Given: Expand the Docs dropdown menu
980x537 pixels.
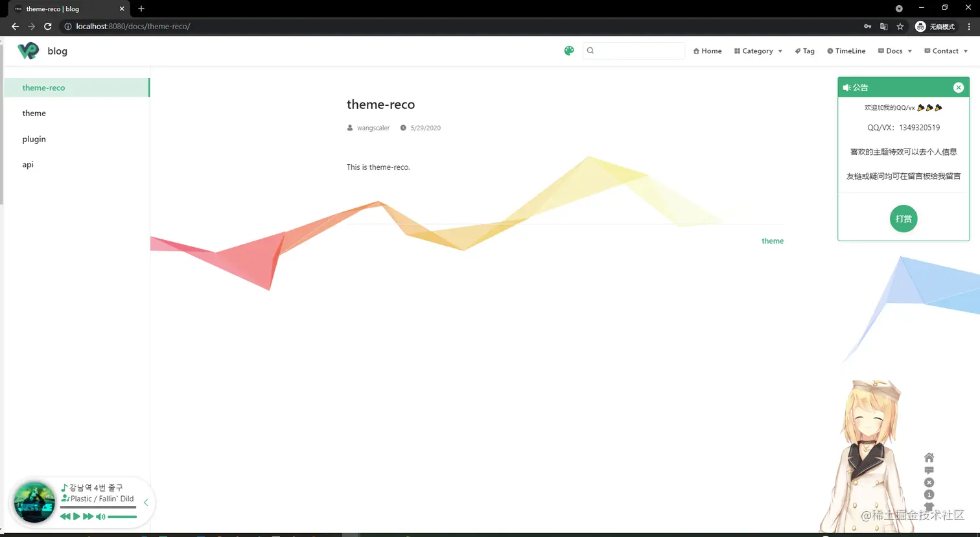Looking at the screenshot, I should tap(894, 51).
